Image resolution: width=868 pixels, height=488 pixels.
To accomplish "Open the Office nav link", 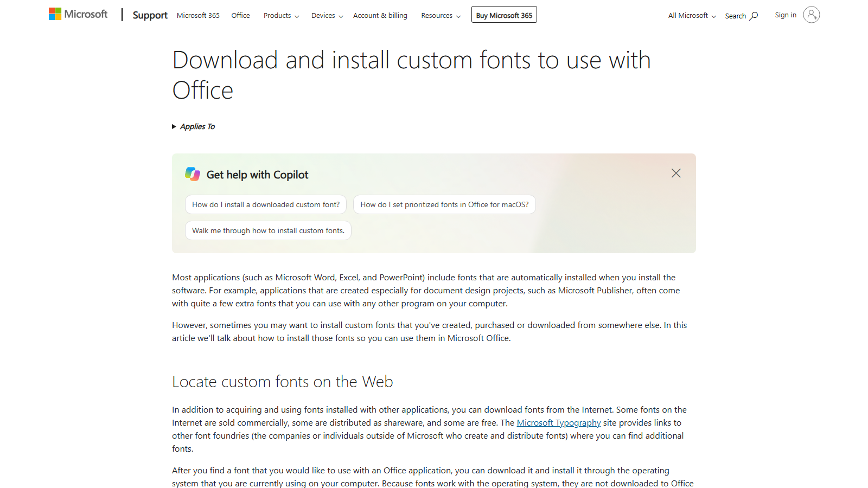I will 240,16.
